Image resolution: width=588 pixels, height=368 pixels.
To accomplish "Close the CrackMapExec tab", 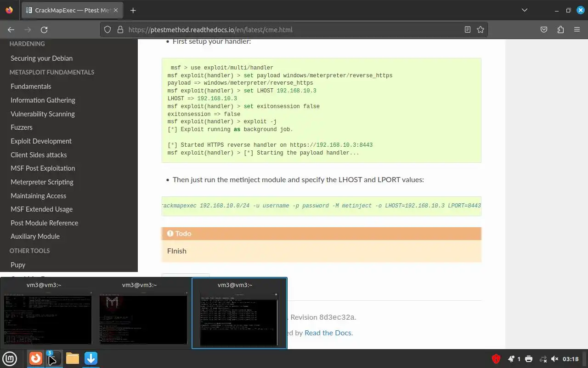I will 117,10.
